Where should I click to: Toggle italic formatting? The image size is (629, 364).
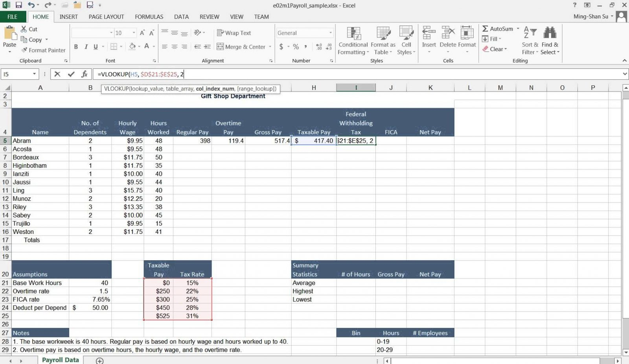point(86,46)
